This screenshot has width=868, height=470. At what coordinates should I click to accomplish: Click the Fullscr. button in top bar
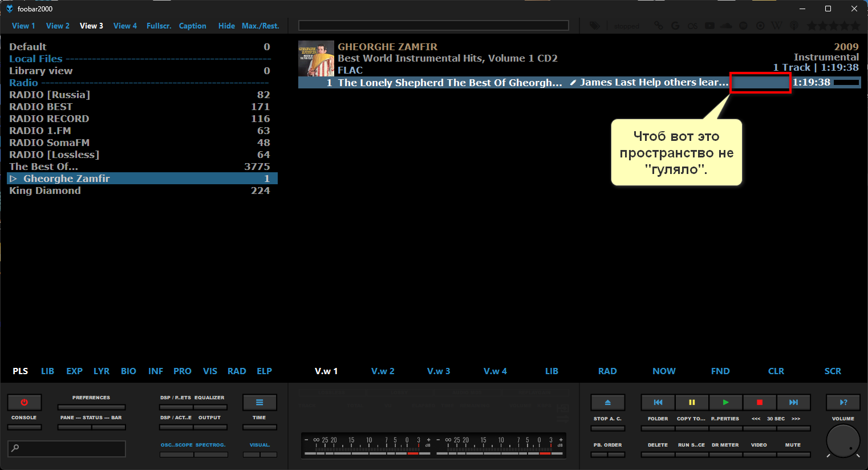[159, 26]
